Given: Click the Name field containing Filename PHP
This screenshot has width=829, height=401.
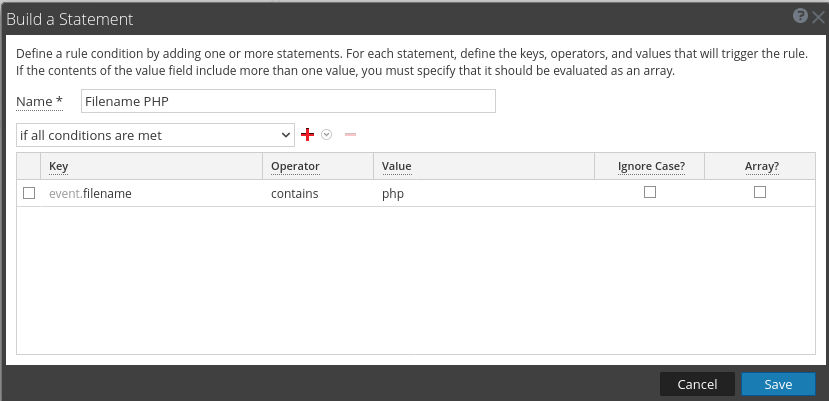Looking at the screenshot, I should (x=288, y=101).
